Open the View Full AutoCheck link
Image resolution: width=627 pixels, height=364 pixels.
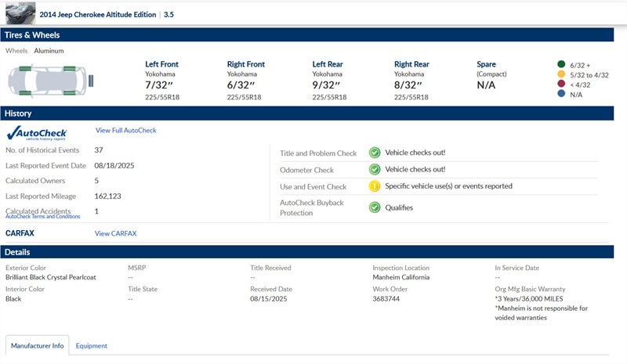(x=125, y=130)
